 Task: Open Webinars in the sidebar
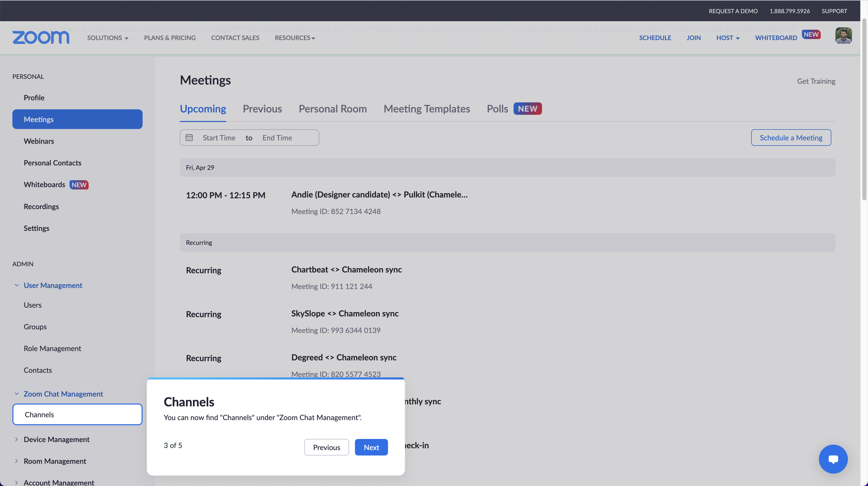point(39,141)
